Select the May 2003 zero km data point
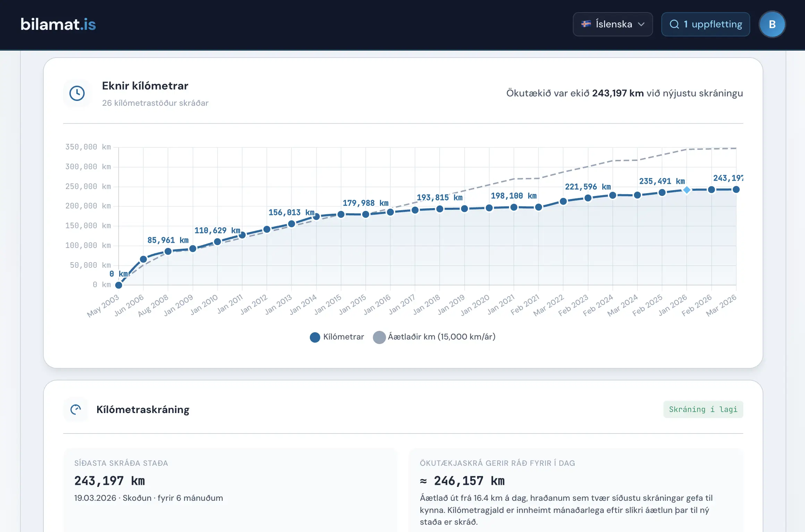Image resolution: width=805 pixels, height=532 pixels. click(x=119, y=285)
